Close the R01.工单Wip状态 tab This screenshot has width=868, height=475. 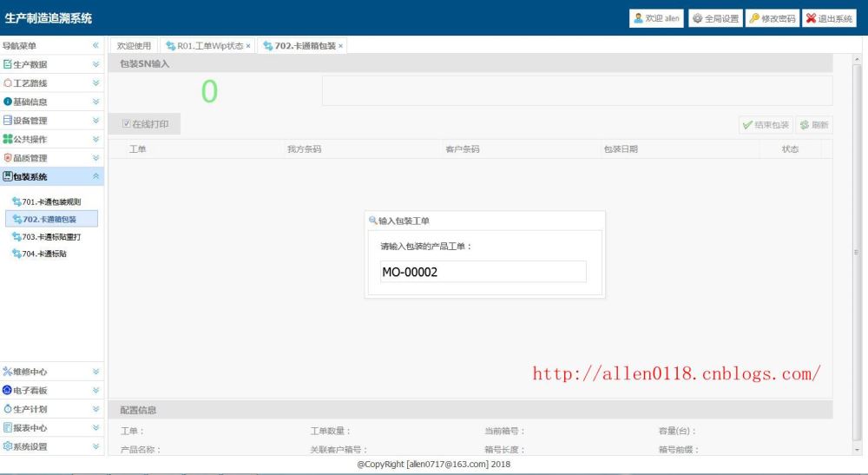(248, 46)
